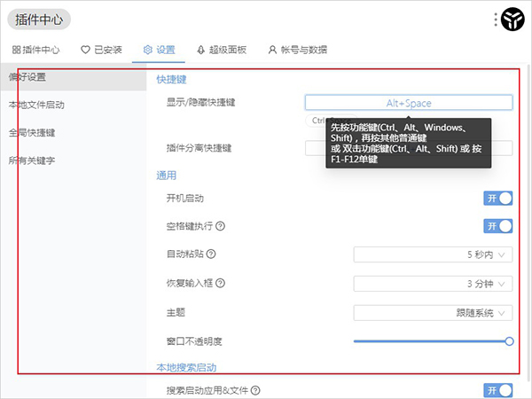532x399 pixels.
Task: Open the 超级面板 tab
Action: [222, 50]
